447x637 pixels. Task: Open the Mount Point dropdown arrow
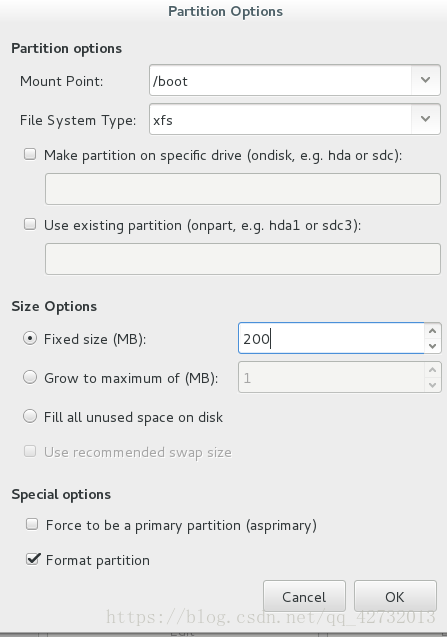(x=425, y=80)
